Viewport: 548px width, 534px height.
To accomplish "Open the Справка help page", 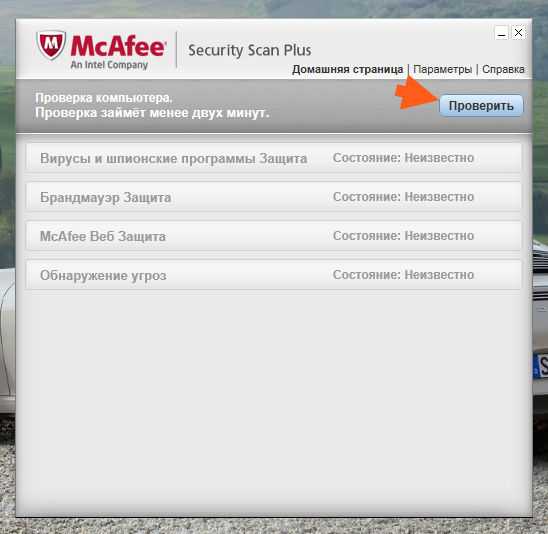I will pos(503,69).
